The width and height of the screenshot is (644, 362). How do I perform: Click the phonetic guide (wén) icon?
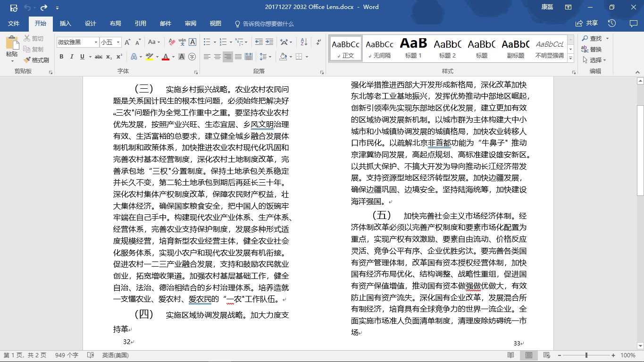(182, 42)
